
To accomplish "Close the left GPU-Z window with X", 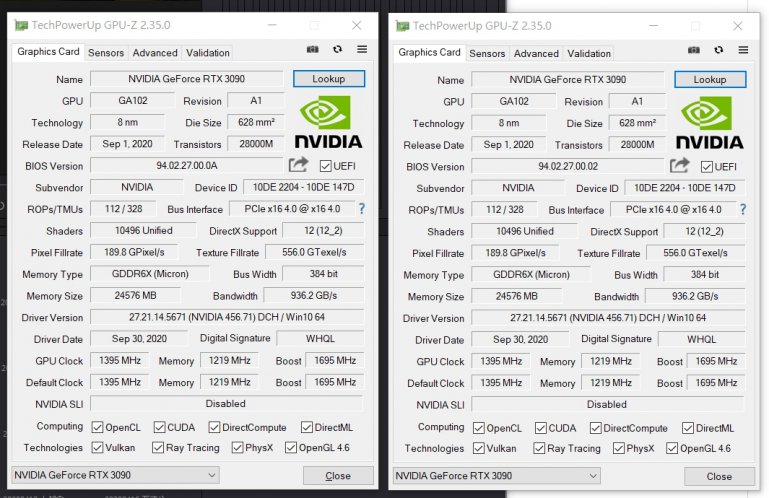I will click(x=357, y=25).
